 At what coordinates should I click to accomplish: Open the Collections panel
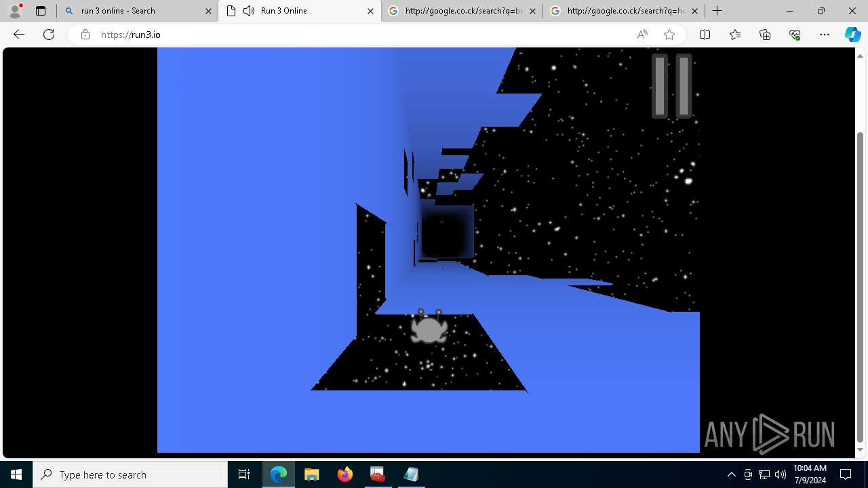(x=765, y=35)
